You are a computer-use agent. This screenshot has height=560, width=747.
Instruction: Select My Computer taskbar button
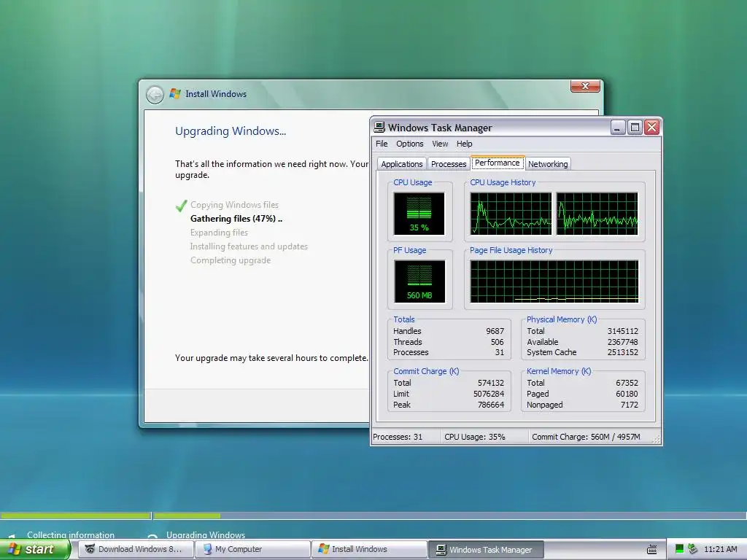[x=252, y=549]
